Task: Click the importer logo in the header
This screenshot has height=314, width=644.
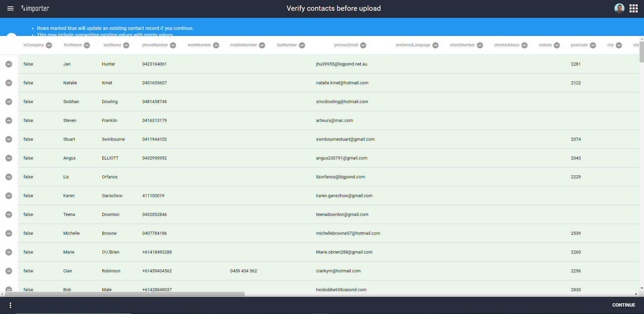Action: click(x=35, y=8)
